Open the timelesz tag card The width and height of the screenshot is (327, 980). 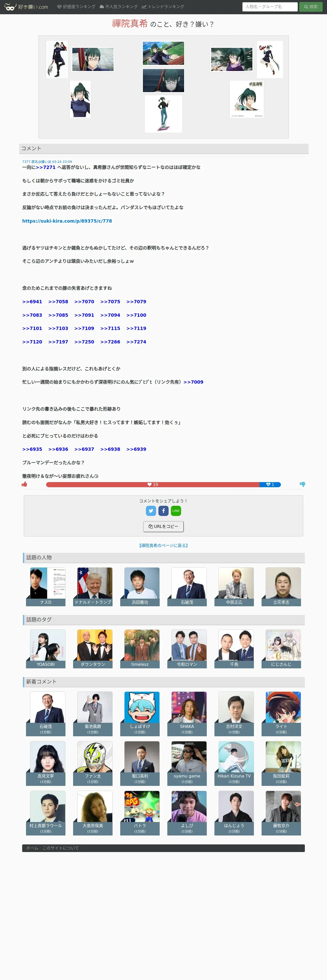(140, 649)
